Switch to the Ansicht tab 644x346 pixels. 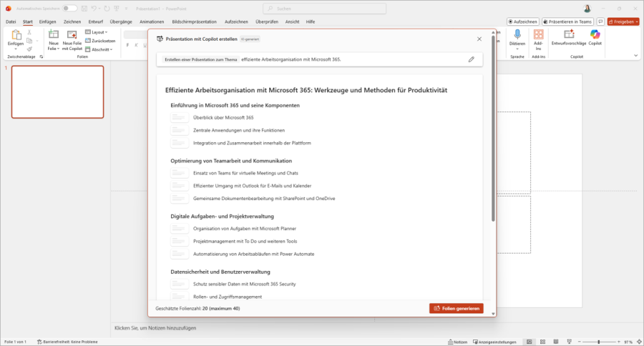tap(292, 21)
